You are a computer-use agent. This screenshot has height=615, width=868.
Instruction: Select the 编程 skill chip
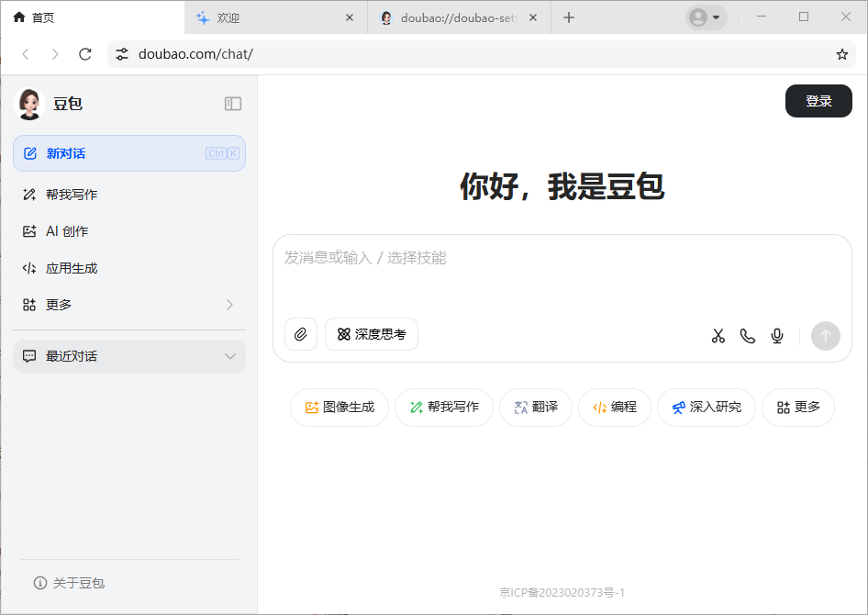(x=615, y=408)
